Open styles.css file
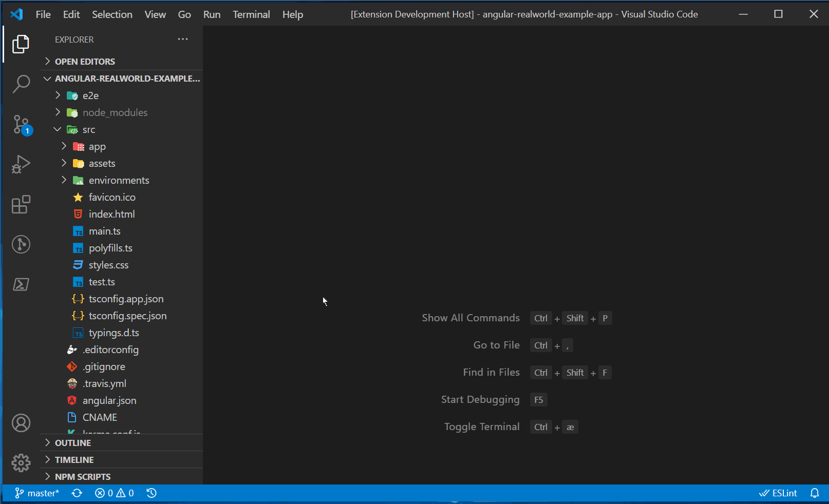829x504 pixels. [121, 265]
